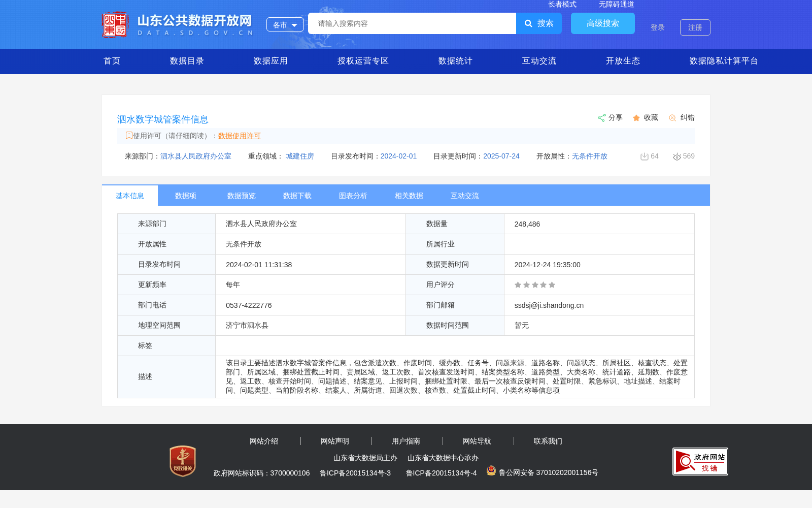This screenshot has width=812, height=508.
Task: Open 网站声明 footer link
Action: pos(335,441)
